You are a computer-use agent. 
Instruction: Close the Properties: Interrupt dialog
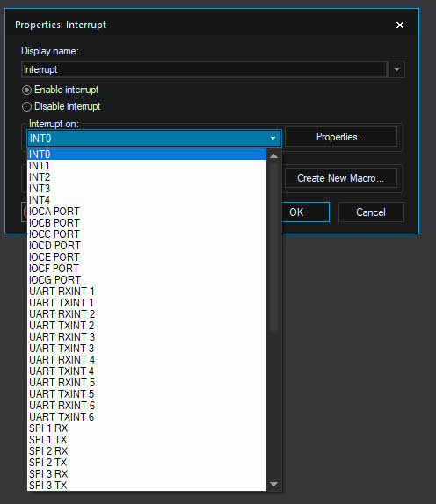(x=400, y=25)
